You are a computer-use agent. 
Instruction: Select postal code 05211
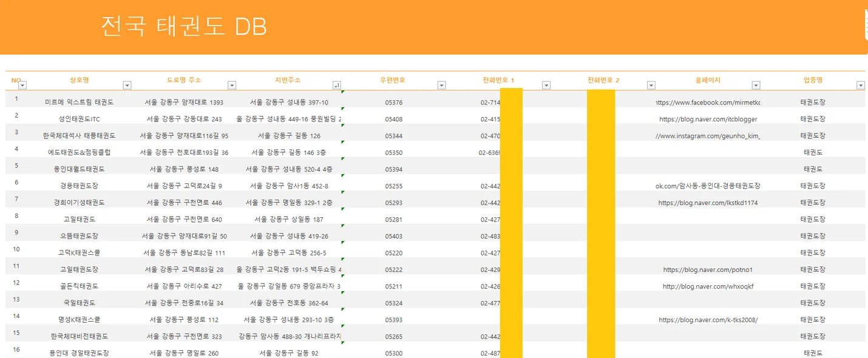(x=393, y=286)
